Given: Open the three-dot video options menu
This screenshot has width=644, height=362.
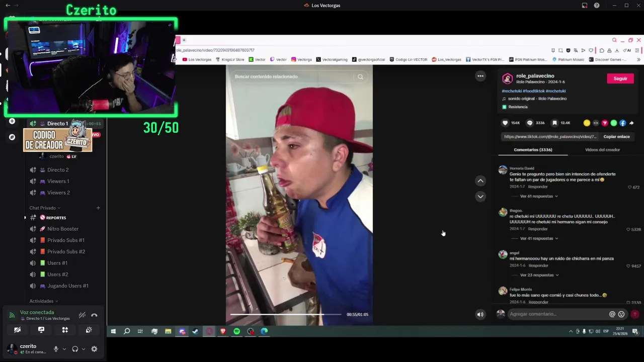Looking at the screenshot, I should (x=480, y=76).
